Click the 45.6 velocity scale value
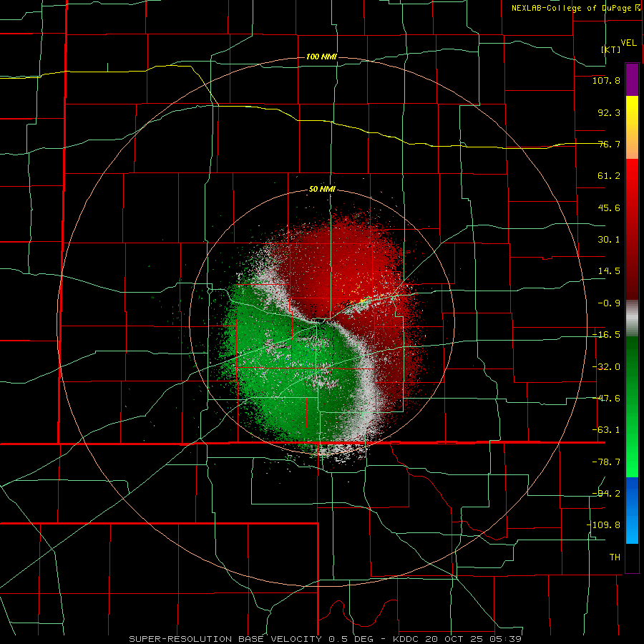Viewport: 644px width, 644px height. click(x=609, y=208)
